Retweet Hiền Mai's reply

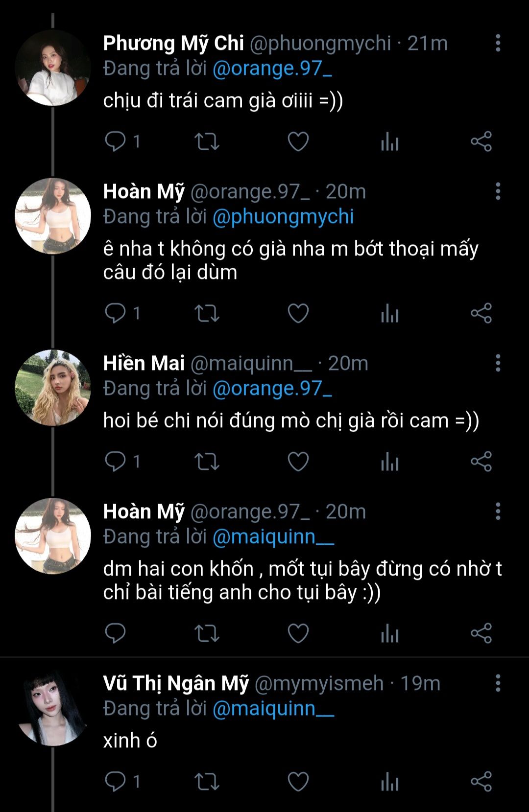pyautogui.click(x=207, y=462)
